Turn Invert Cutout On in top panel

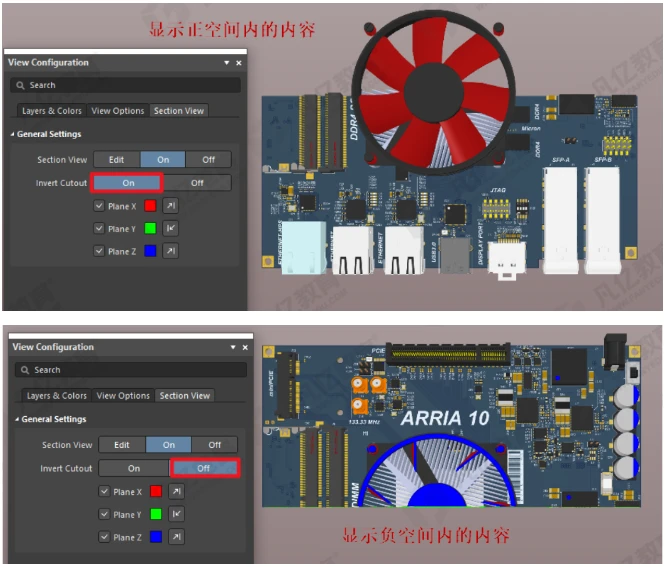[x=128, y=183]
